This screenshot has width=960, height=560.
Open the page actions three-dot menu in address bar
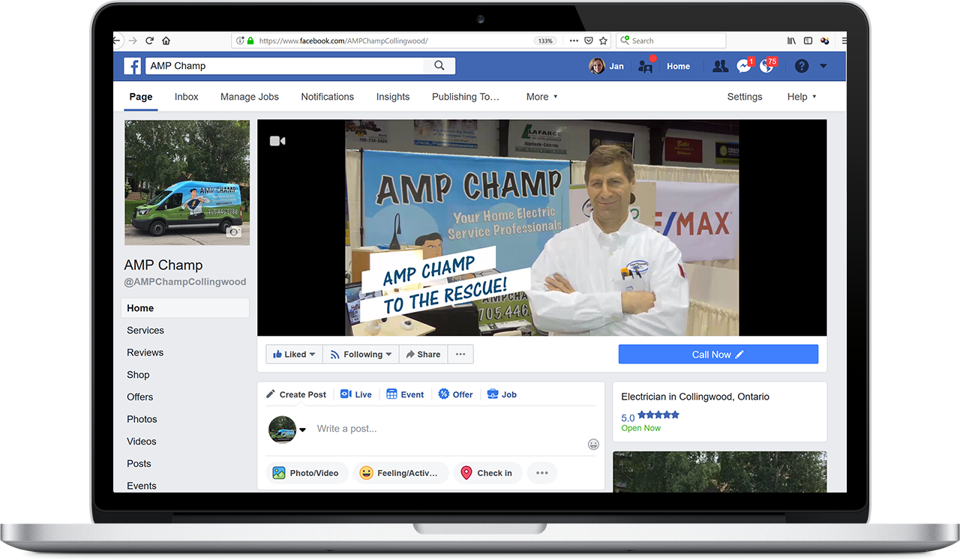pos(574,40)
